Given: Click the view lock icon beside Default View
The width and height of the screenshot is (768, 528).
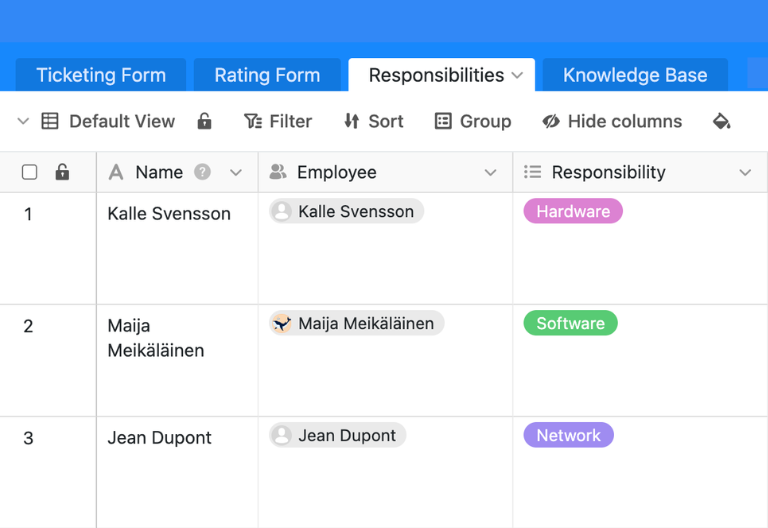Looking at the screenshot, I should (x=204, y=121).
